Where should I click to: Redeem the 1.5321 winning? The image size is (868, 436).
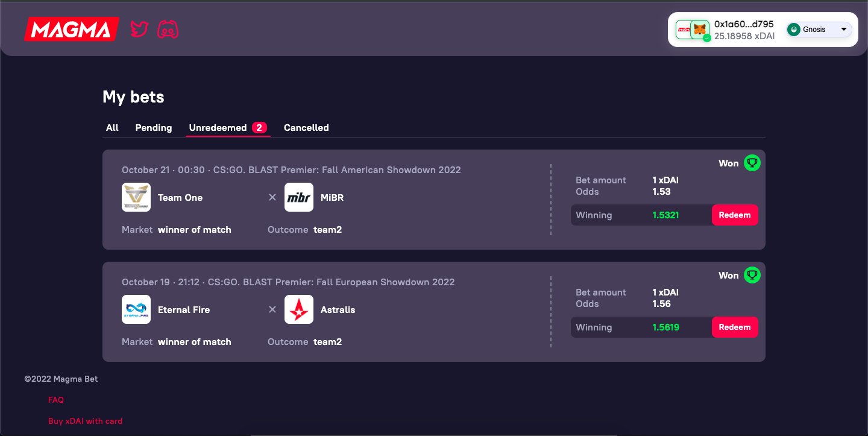point(735,215)
